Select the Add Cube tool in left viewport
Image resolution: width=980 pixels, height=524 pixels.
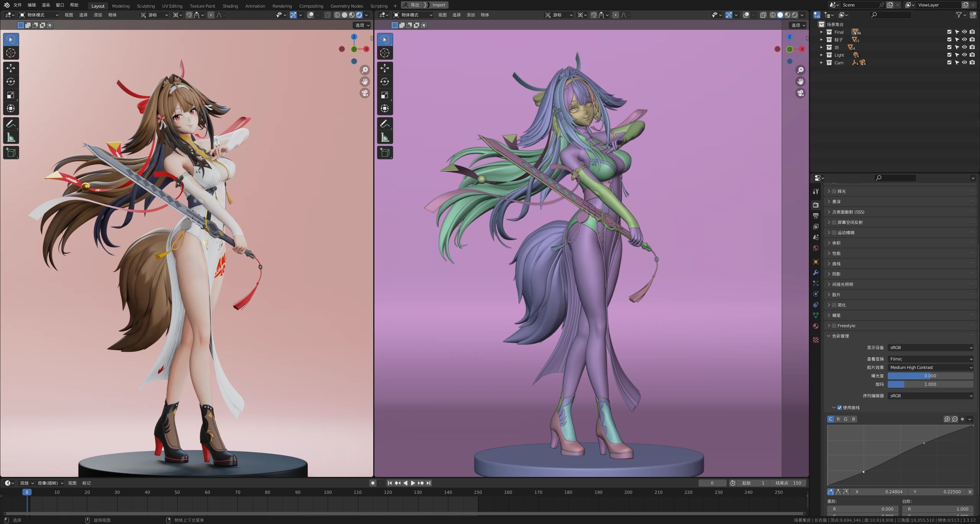[11, 153]
